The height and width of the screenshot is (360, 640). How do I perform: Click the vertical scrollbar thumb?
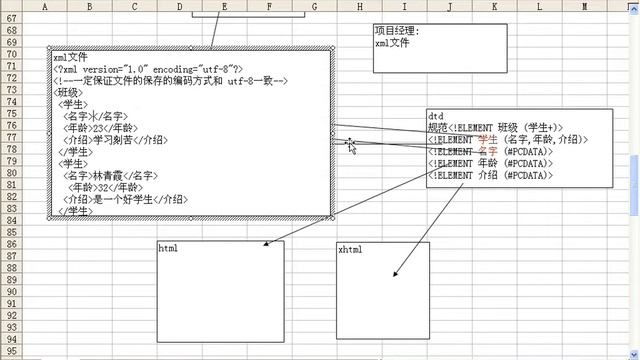click(x=634, y=185)
